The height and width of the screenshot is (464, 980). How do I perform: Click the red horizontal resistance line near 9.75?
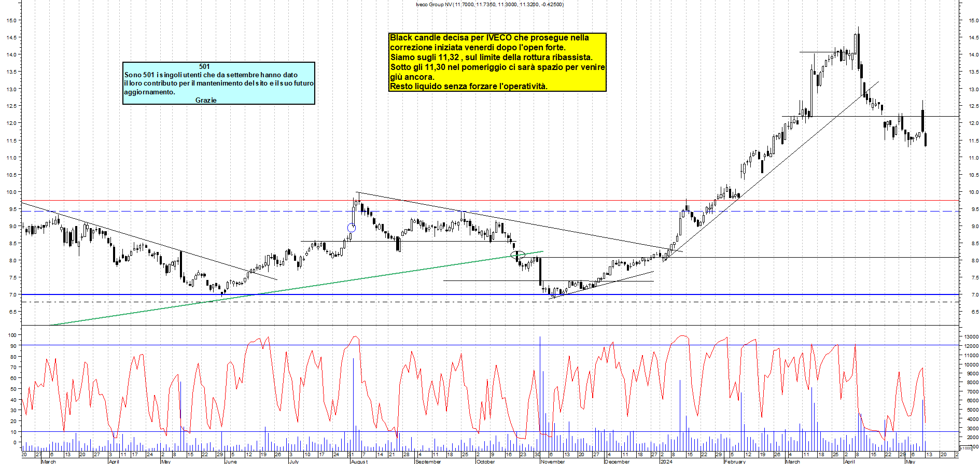[490, 200]
